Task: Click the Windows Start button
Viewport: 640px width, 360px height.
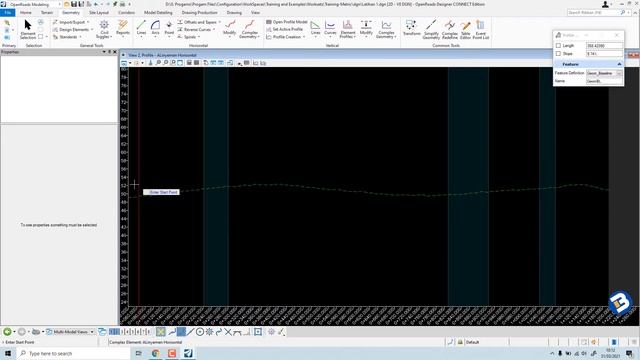Action: 8,353
